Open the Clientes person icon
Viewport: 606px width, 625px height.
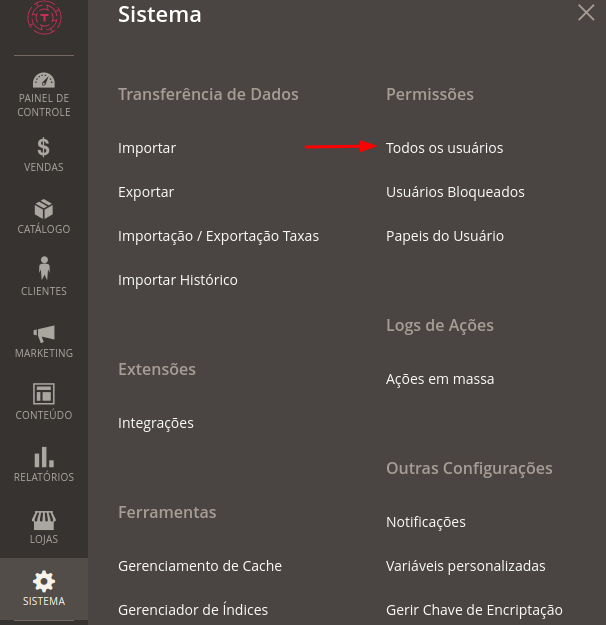44,268
